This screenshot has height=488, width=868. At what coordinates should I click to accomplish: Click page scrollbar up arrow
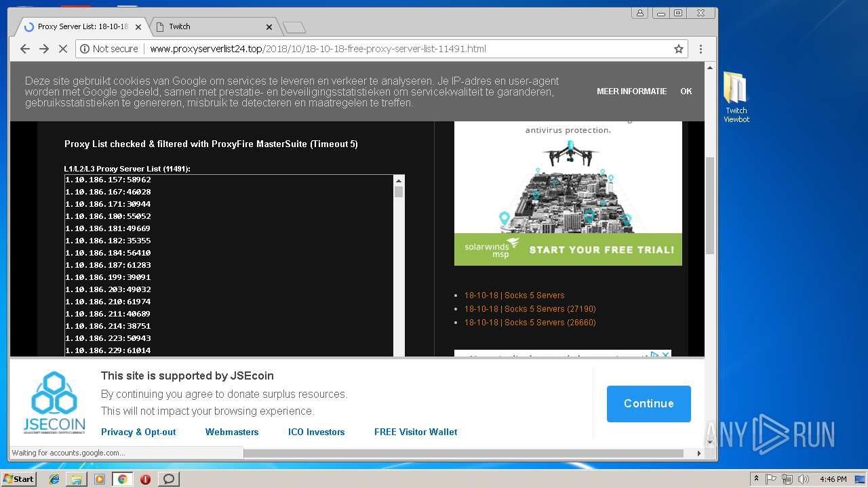[x=710, y=68]
